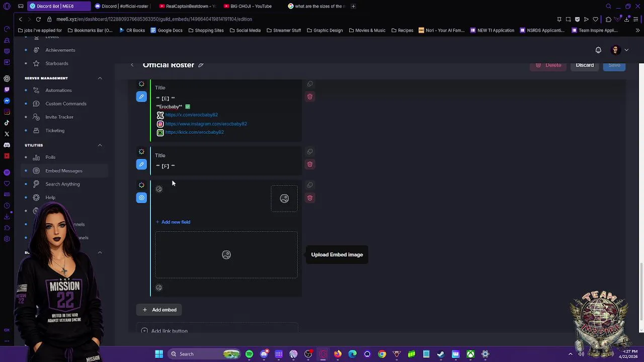Show hidden system tray icons
The height and width of the screenshot is (362, 644).
(571, 354)
